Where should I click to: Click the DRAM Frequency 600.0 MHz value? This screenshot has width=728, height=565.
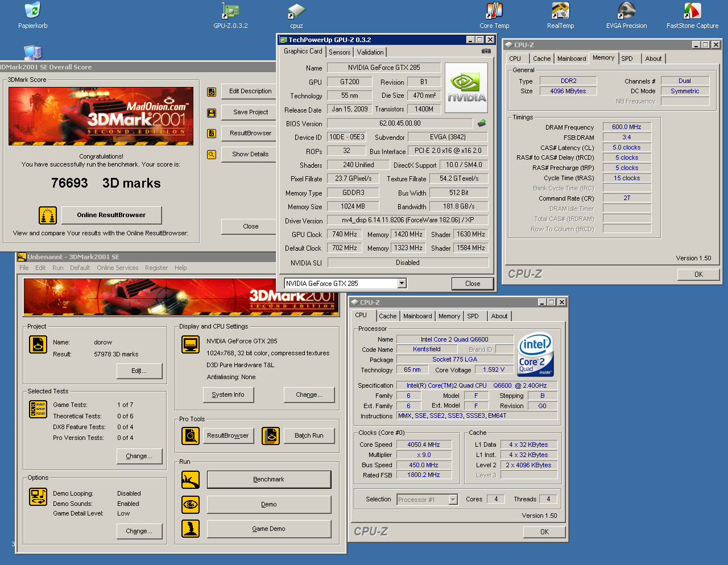tap(627, 127)
